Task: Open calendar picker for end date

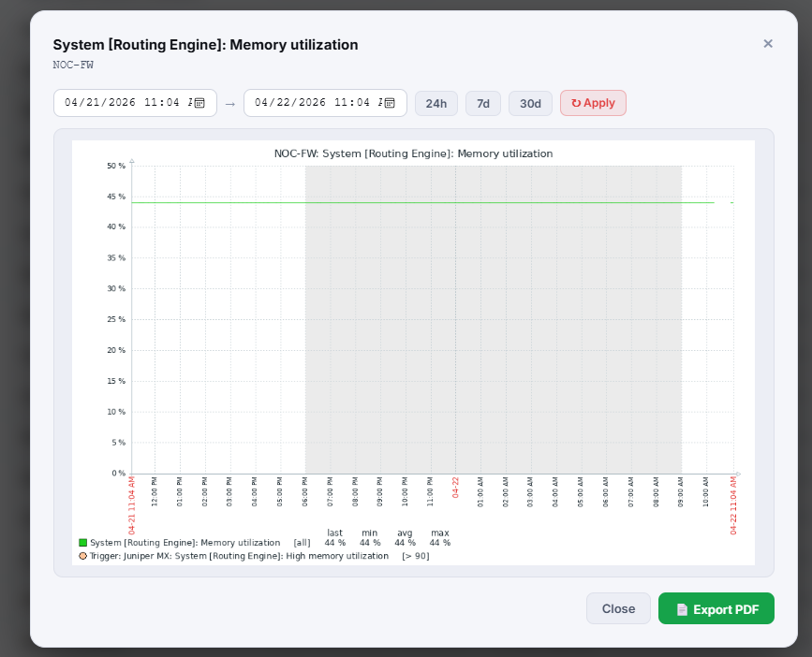Action: click(x=390, y=103)
